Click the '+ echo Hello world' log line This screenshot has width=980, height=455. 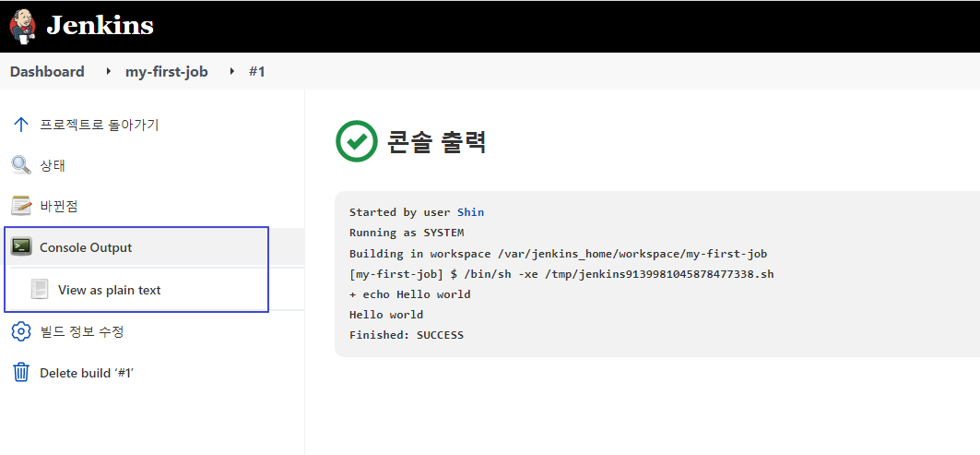[410, 294]
